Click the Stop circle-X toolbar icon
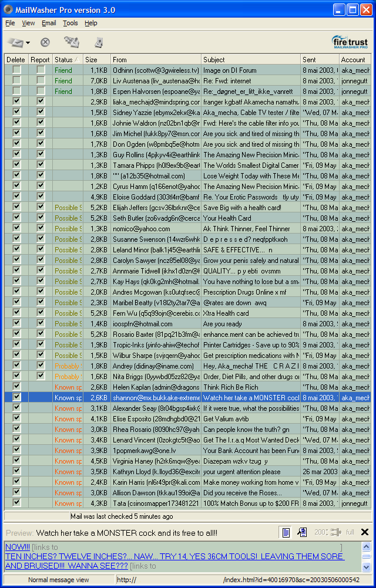 point(45,43)
